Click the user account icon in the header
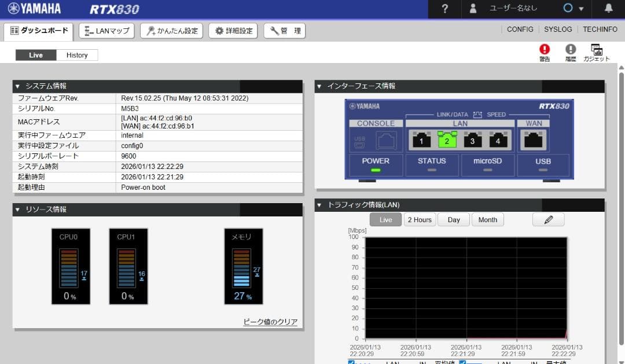Viewport: 625px width, 364px height. point(473,9)
